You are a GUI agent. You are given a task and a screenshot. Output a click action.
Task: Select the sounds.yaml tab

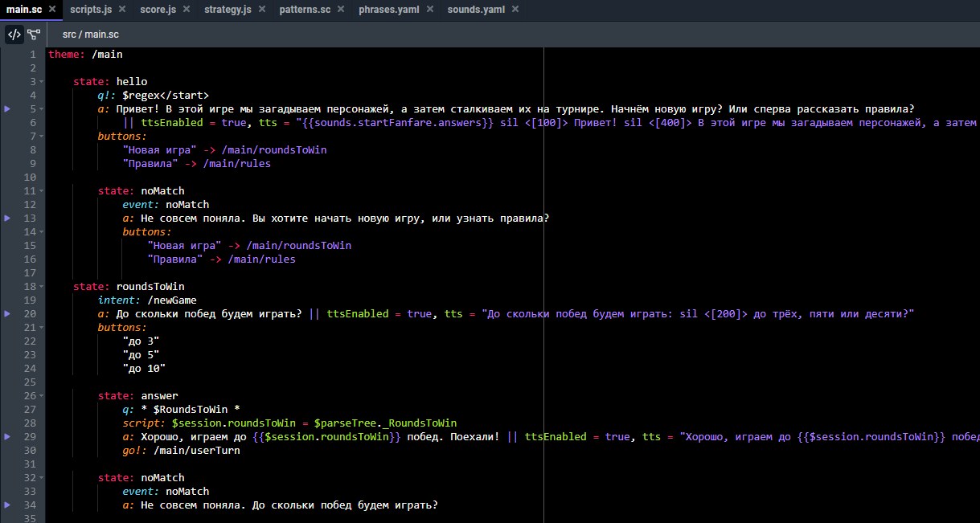click(477, 10)
